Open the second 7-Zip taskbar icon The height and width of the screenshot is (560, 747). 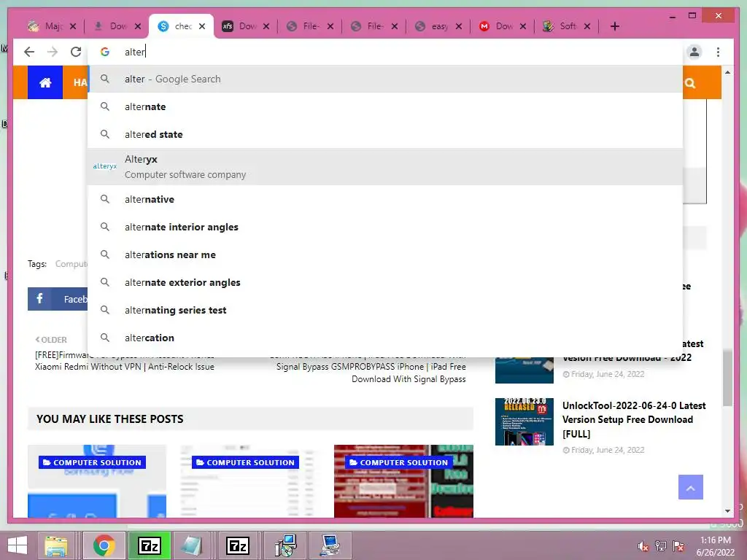pos(238,545)
